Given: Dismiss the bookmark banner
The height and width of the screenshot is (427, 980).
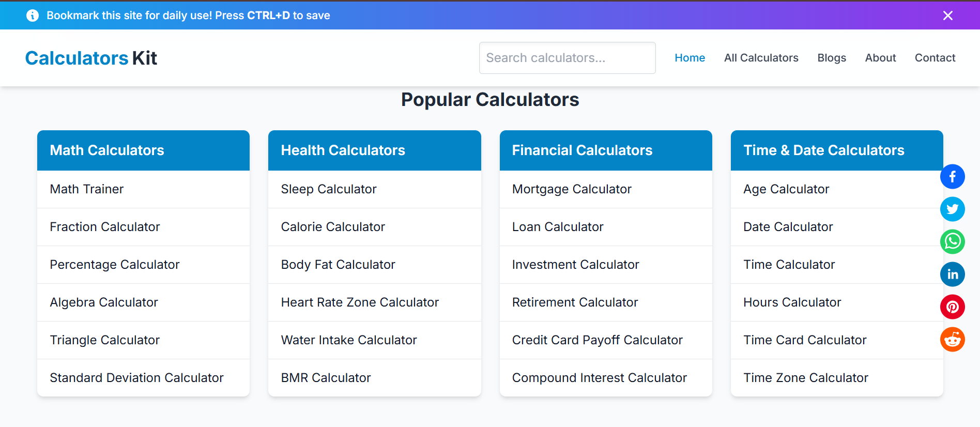Looking at the screenshot, I should [x=947, y=16].
